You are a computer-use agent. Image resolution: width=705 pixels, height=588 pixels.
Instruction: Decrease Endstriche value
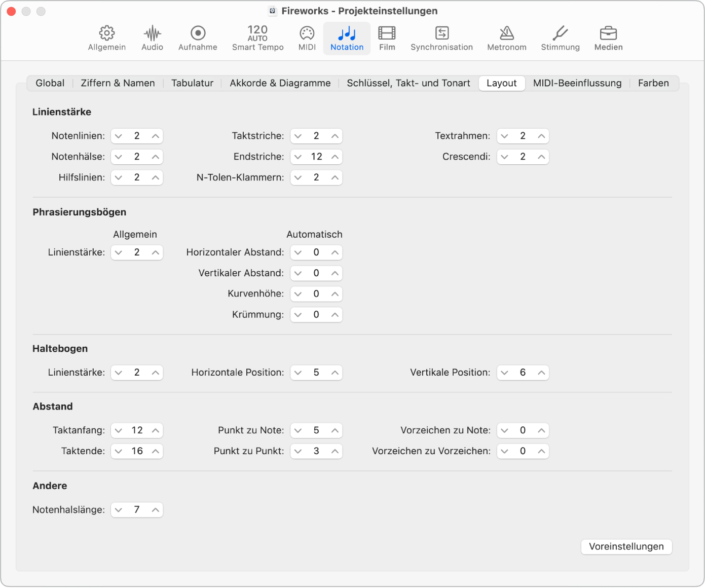[299, 157]
